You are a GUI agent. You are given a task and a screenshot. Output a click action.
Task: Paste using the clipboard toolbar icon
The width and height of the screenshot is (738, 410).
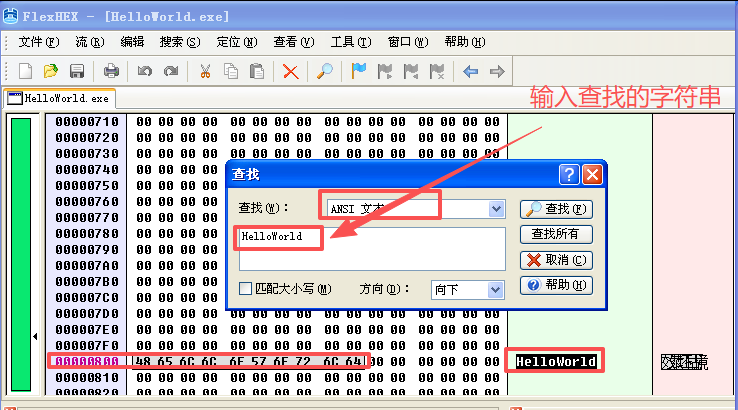coord(257,72)
